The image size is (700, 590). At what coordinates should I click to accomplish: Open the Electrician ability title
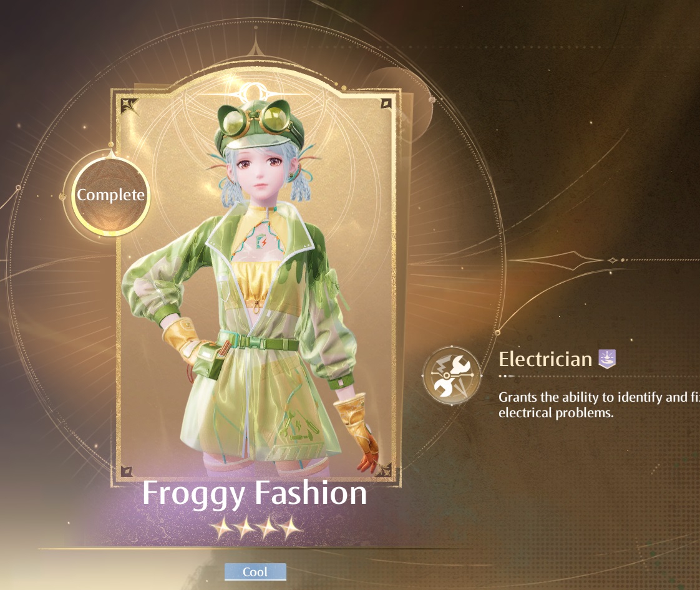(x=545, y=359)
